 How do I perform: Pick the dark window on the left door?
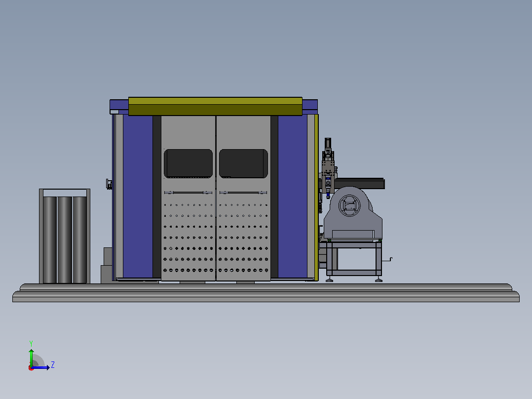click(189, 163)
